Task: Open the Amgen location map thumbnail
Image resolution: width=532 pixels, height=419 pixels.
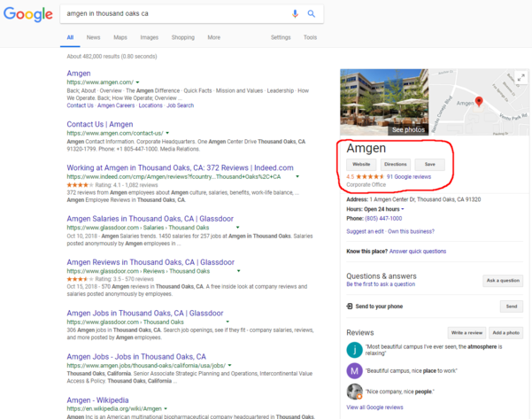Action: 479,102
